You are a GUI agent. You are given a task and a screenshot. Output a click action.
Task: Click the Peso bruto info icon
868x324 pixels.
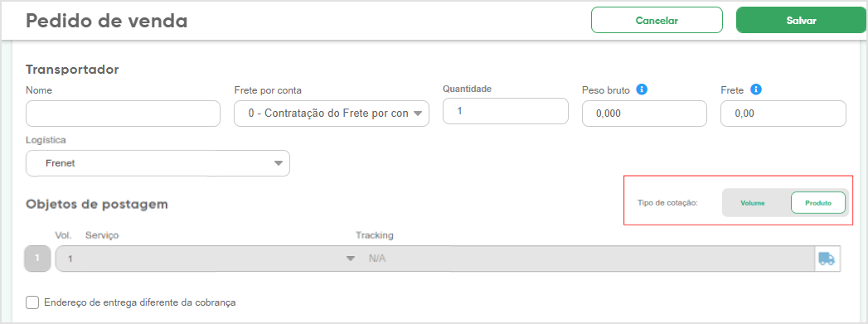(643, 89)
